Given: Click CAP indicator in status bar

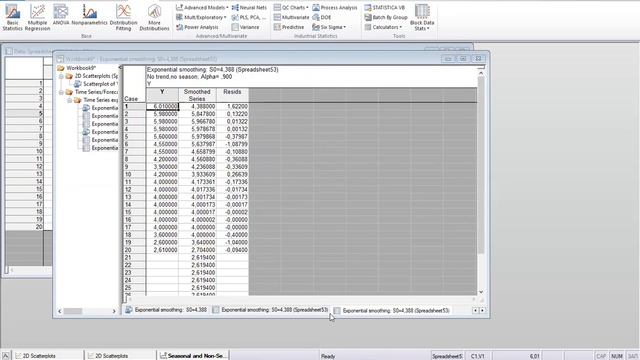Looking at the screenshot, I should (x=601, y=356).
